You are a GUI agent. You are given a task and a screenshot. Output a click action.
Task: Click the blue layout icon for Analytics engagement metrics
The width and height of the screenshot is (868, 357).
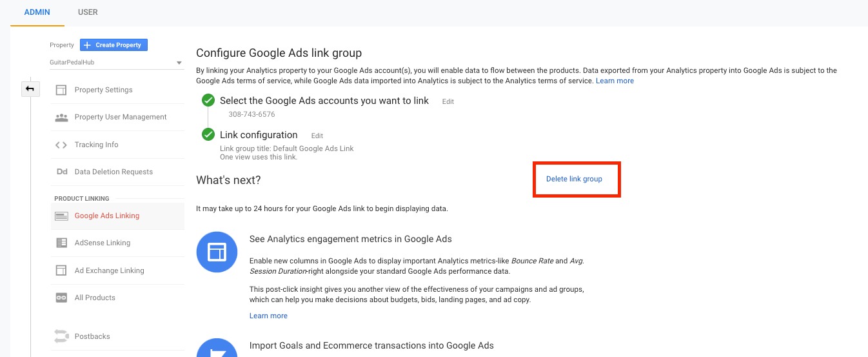(x=217, y=252)
